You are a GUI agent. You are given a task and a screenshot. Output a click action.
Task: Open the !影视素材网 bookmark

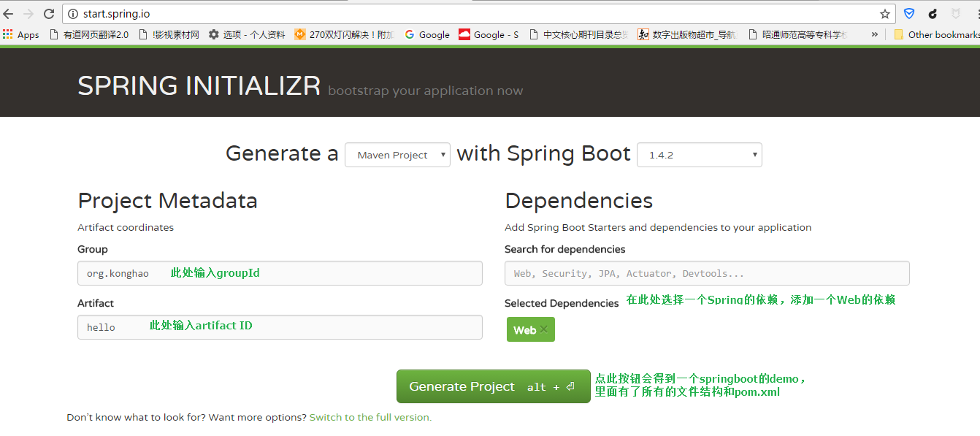(169, 34)
